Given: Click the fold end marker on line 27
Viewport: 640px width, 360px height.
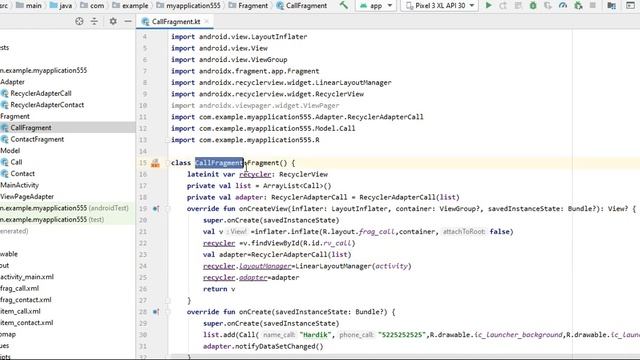Looking at the screenshot, I should pyautogui.click(x=167, y=300).
